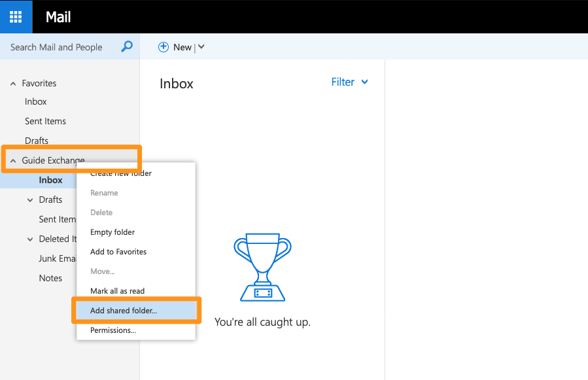Click the Add to Favorites option
The width and height of the screenshot is (588, 380).
(x=118, y=251)
